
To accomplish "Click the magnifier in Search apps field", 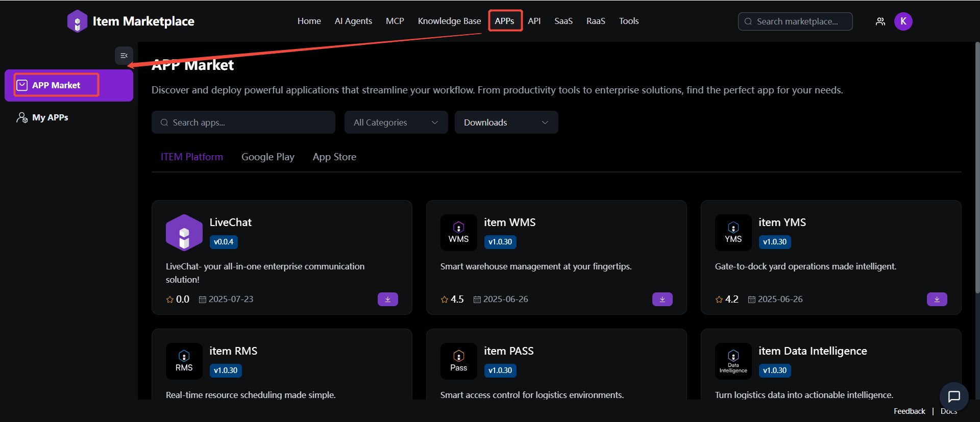I will (164, 122).
